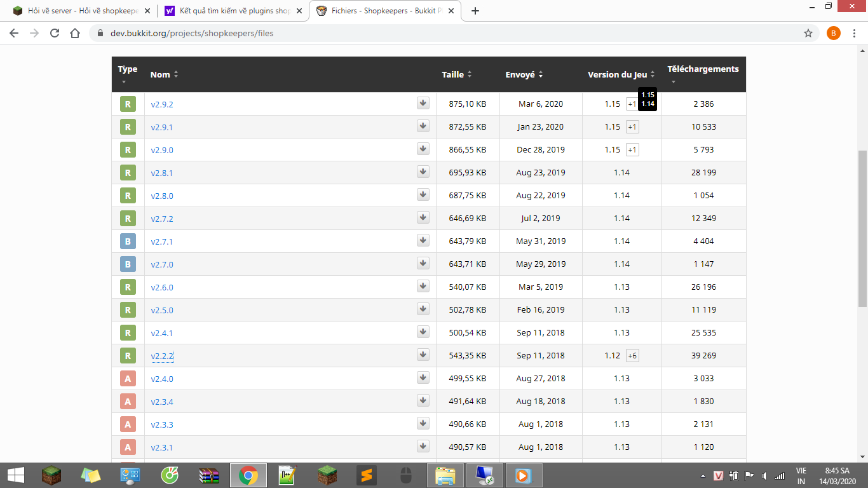This screenshot has height=488, width=868.
Task: Open the v2.2.2 file link
Action: [x=162, y=356]
